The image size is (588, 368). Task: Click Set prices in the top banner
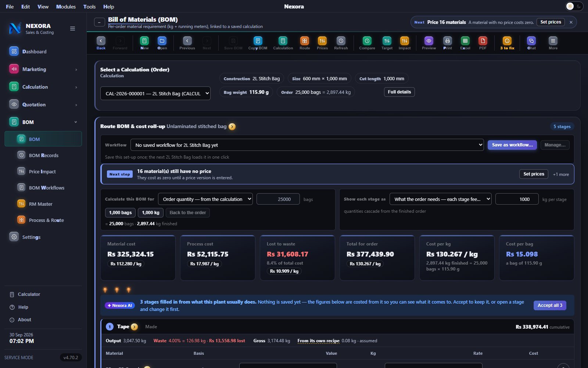pyautogui.click(x=551, y=22)
